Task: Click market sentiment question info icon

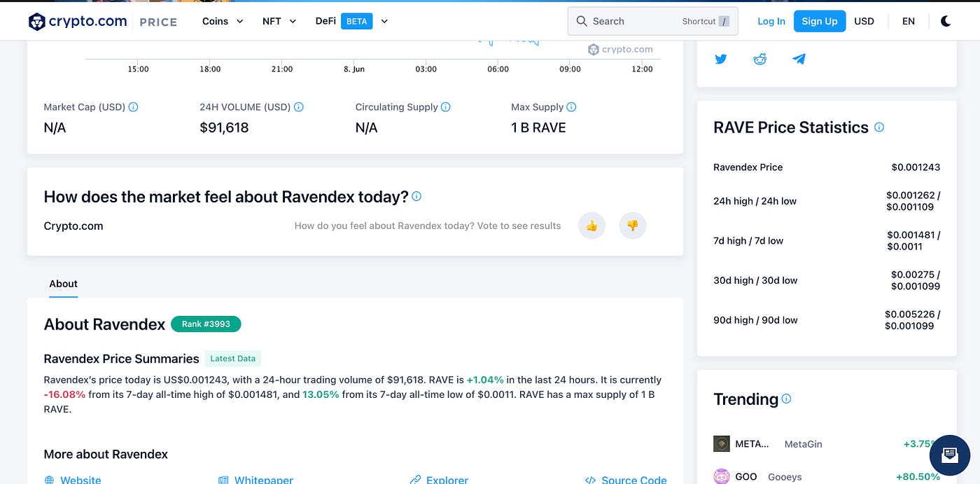Action: coord(416,196)
